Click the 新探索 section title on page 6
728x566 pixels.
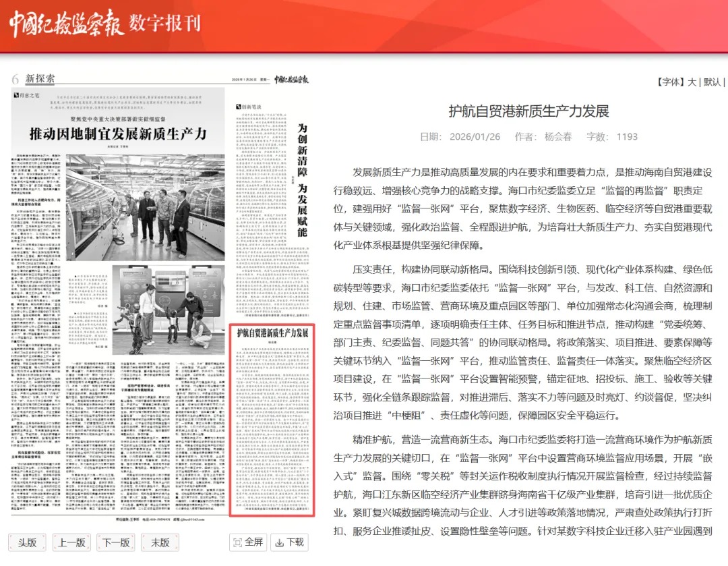[40, 78]
